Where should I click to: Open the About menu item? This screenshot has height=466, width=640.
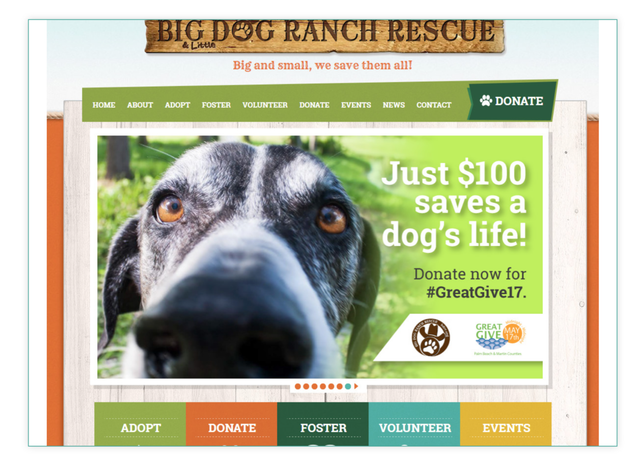(x=140, y=105)
